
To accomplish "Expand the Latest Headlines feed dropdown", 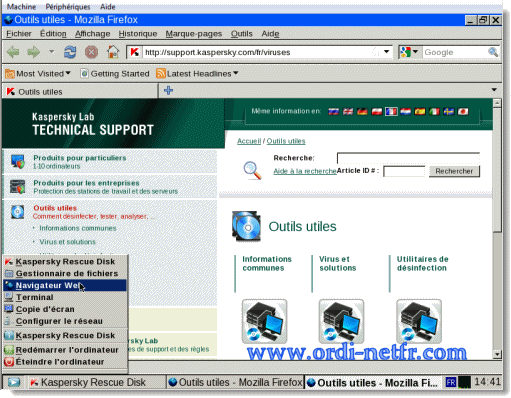I will (x=197, y=73).
